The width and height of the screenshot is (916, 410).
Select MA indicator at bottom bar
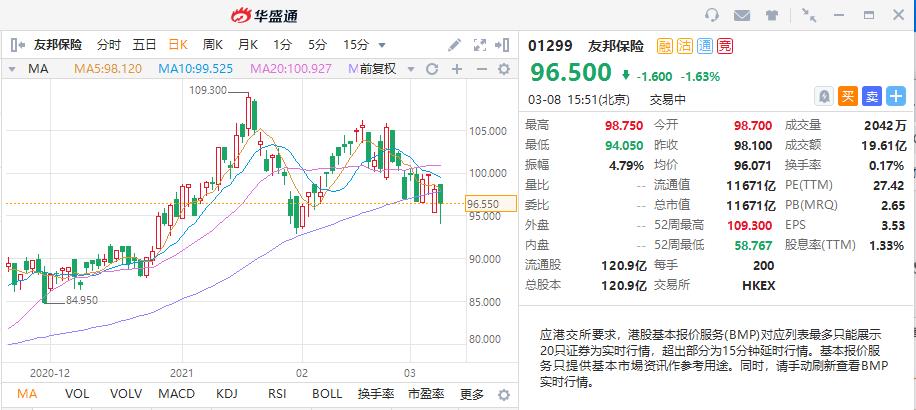point(27,394)
